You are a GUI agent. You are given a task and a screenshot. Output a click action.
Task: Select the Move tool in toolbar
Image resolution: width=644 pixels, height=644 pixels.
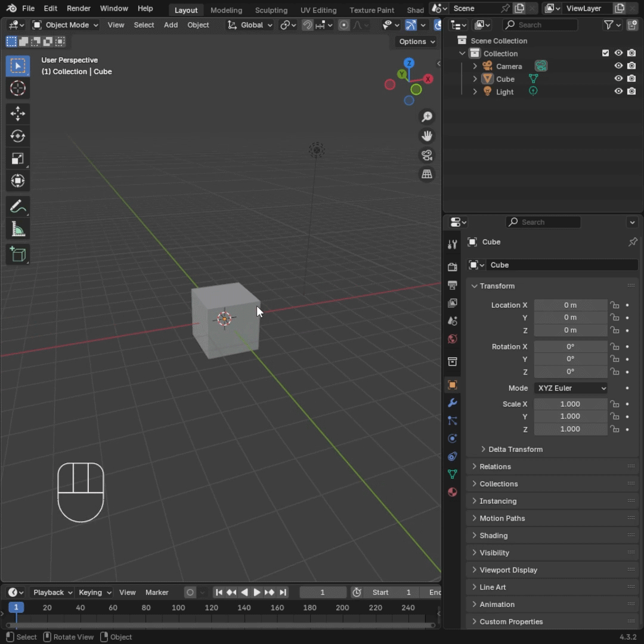click(18, 113)
